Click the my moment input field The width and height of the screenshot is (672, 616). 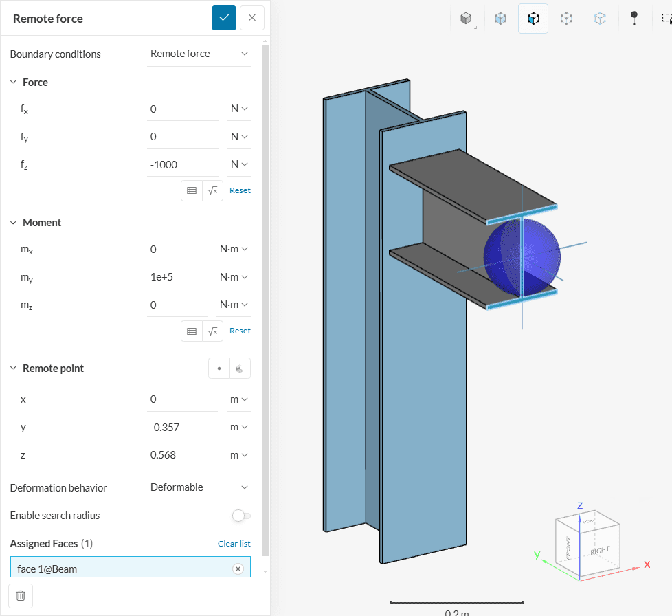pyautogui.click(x=177, y=277)
